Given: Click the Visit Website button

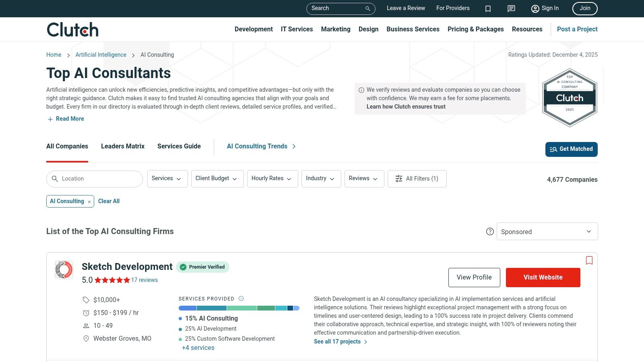Looking at the screenshot, I should coord(543,278).
